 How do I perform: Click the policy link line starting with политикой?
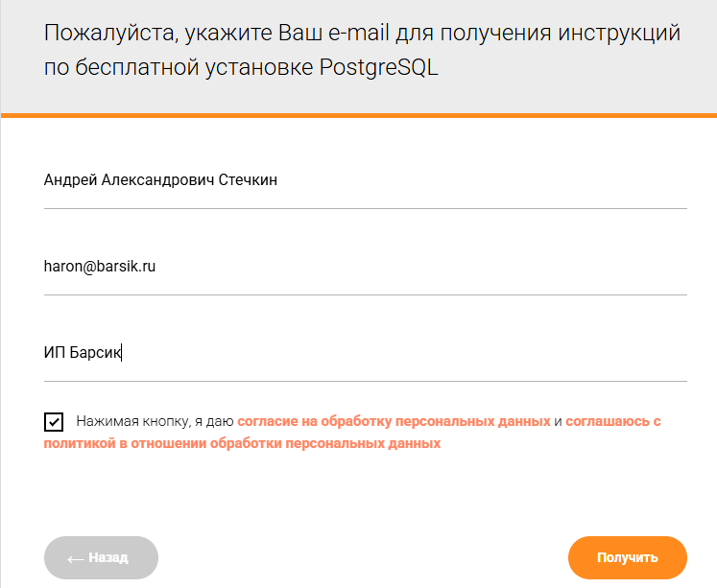242,443
